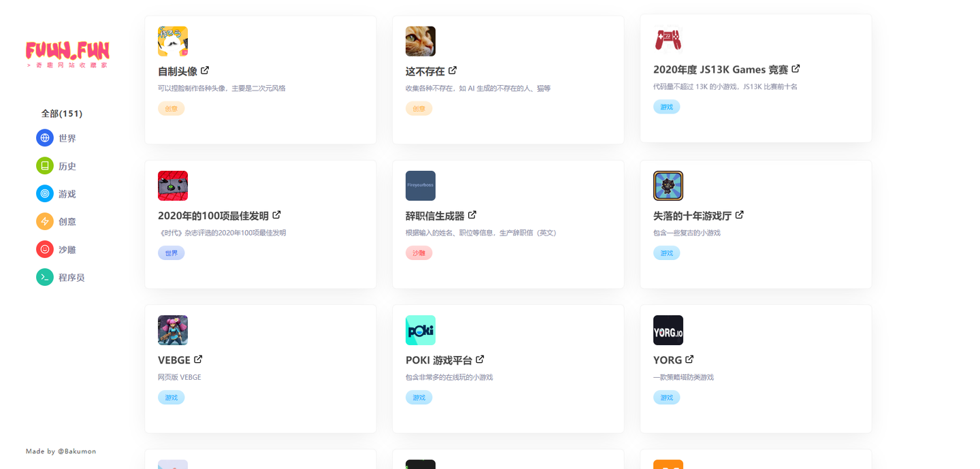This screenshot has width=980, height=469.
Task: Open the 2020年度 JS13K Games 竞赛 title
Action: (x=721, y=69)
